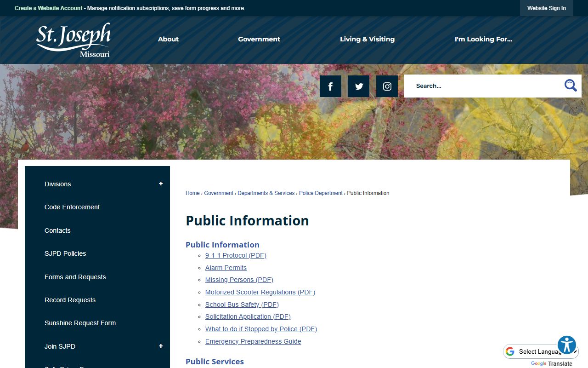The height and width of the screenshot is (368, 588).
Task: Open the I'm Looking For menu
Action: (483, 39)
